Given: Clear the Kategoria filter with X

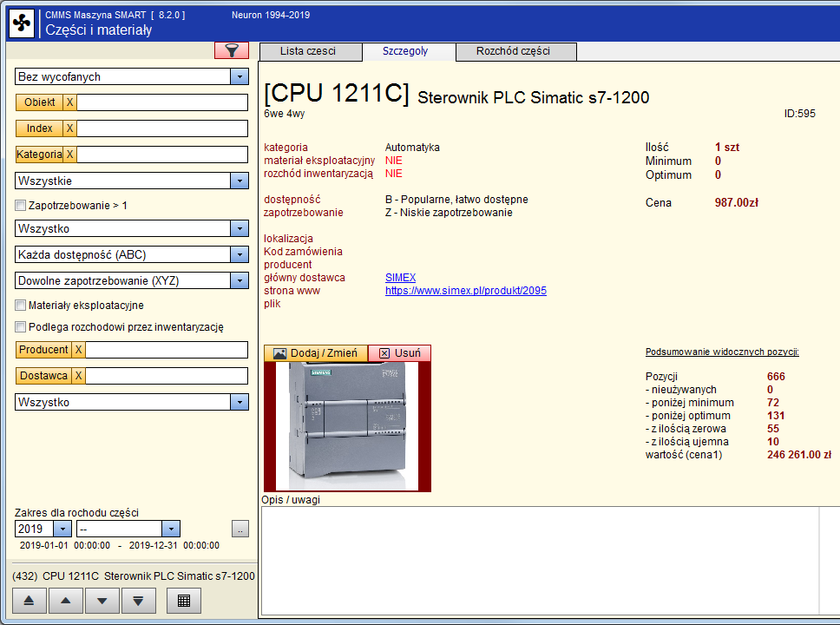Looking at the screenshot, I should pyautogui.click(x=69, y=155).
